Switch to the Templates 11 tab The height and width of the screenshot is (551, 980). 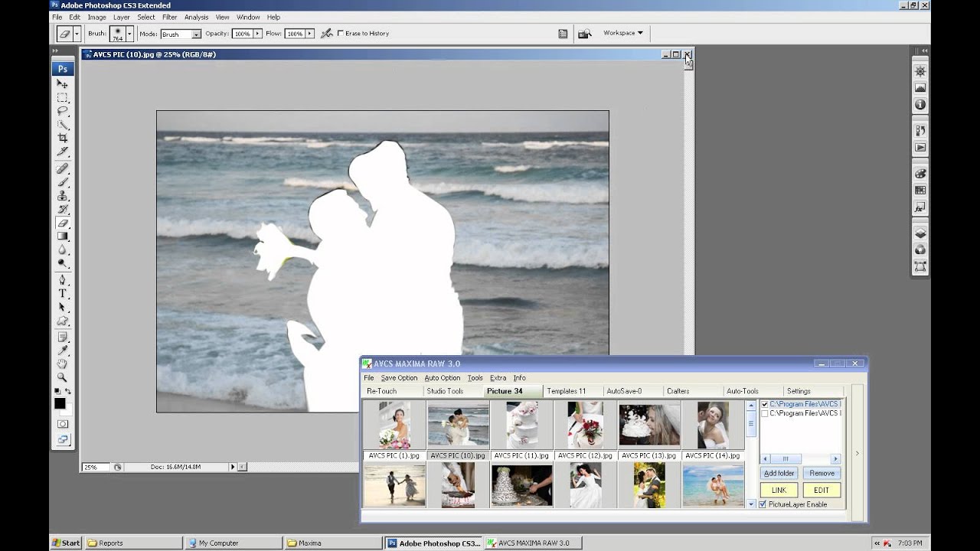[567, 391]
